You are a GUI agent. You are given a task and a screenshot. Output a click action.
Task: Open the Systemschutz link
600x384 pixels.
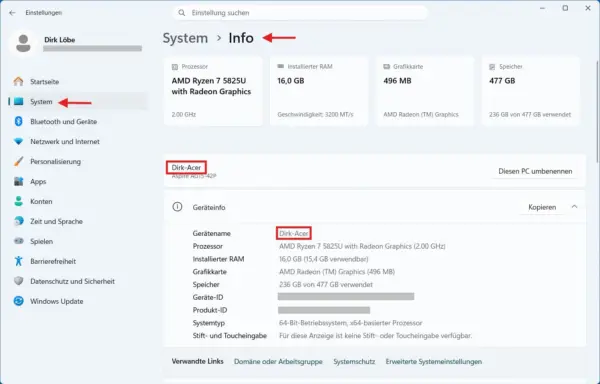(x=354, y=361)
